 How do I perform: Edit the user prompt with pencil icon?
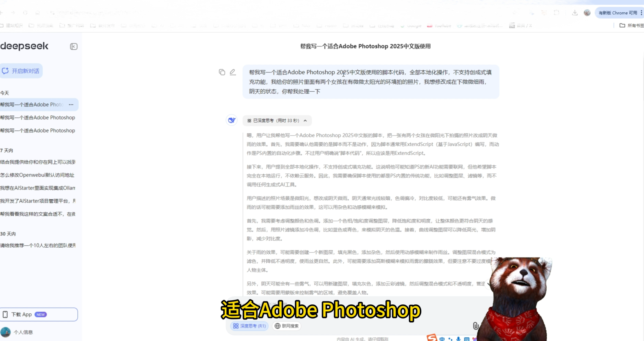(x=232, y=72)
